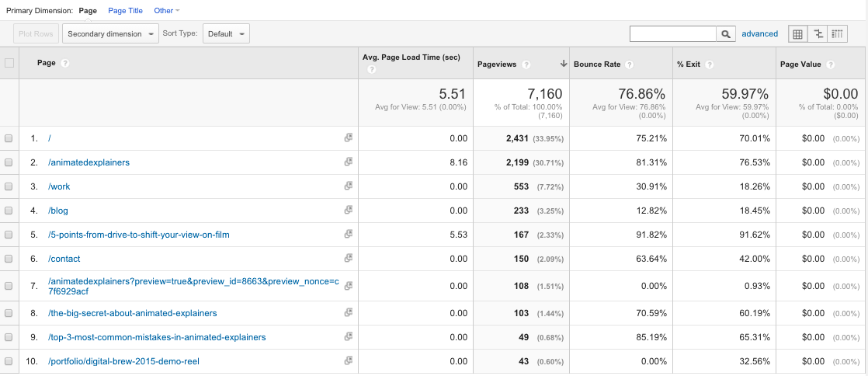Sort by the Page column header
The height and width of the screenshot is (376, 868).
47,63
